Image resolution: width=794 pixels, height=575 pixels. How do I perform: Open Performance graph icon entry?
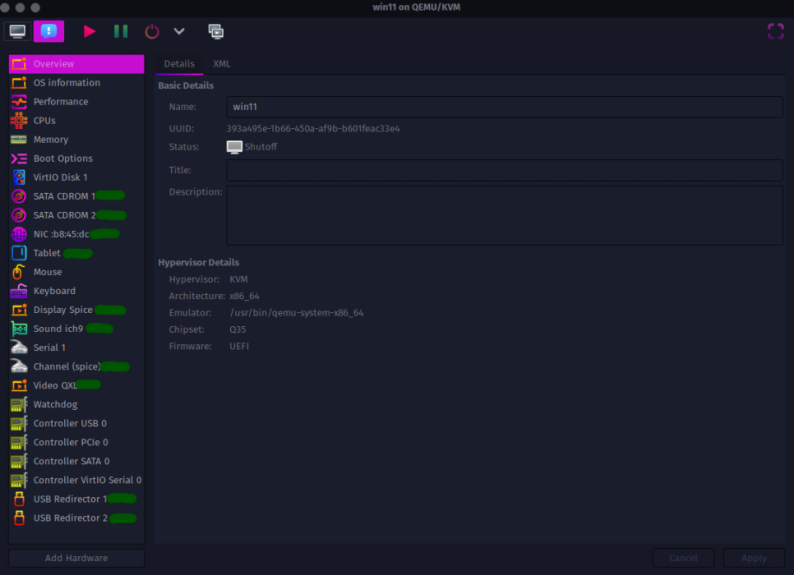[x=19, y=102]
